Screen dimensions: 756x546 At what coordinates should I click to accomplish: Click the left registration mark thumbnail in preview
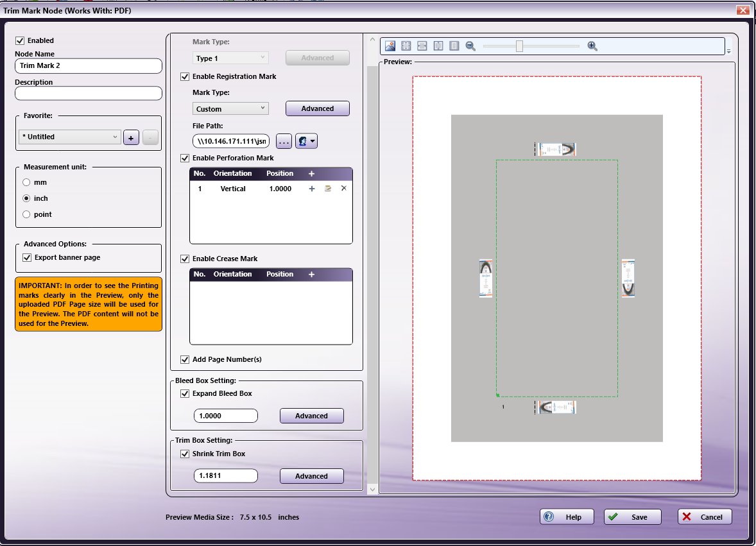pyautogui.click(x=486, y=278)
